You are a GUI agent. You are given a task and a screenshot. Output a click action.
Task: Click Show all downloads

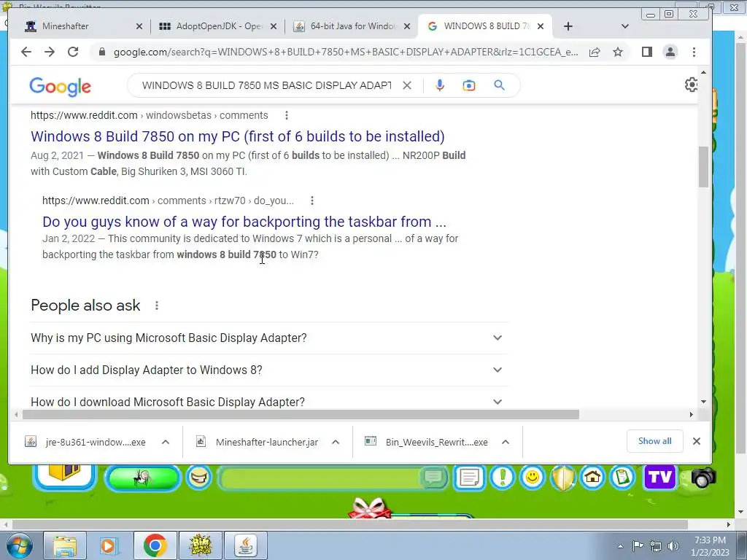pyautogui.click(x=654, y=441)
